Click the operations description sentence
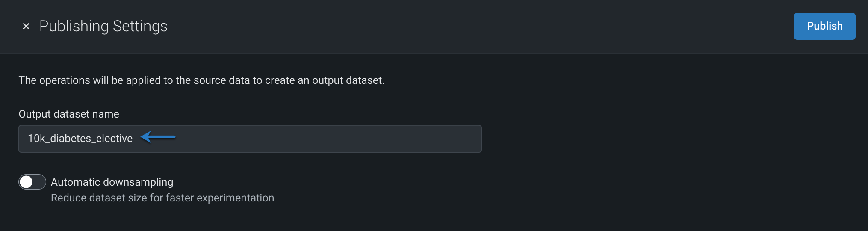868x231 pixels. pos(201,80)
